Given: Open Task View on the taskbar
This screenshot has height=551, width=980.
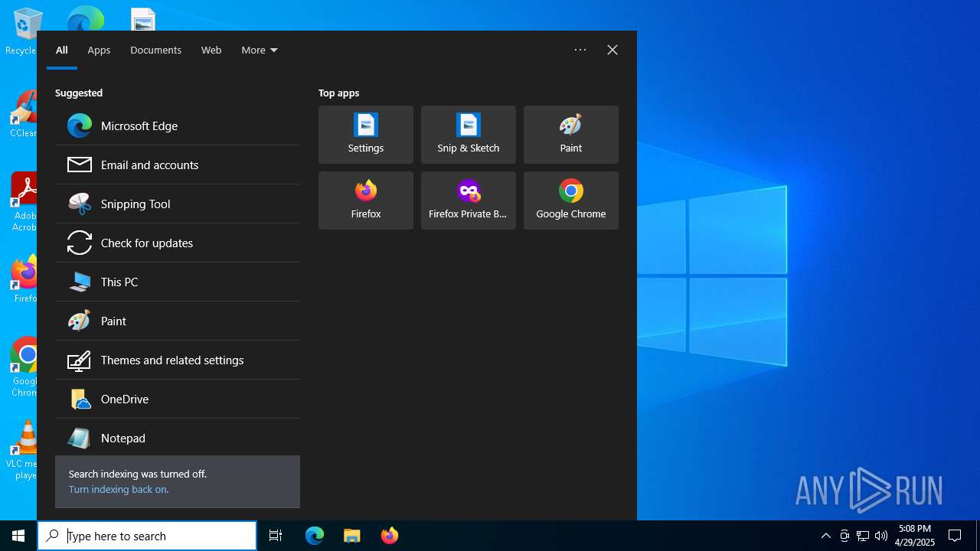Looking at the screenshot, I should tap(276, 536).
